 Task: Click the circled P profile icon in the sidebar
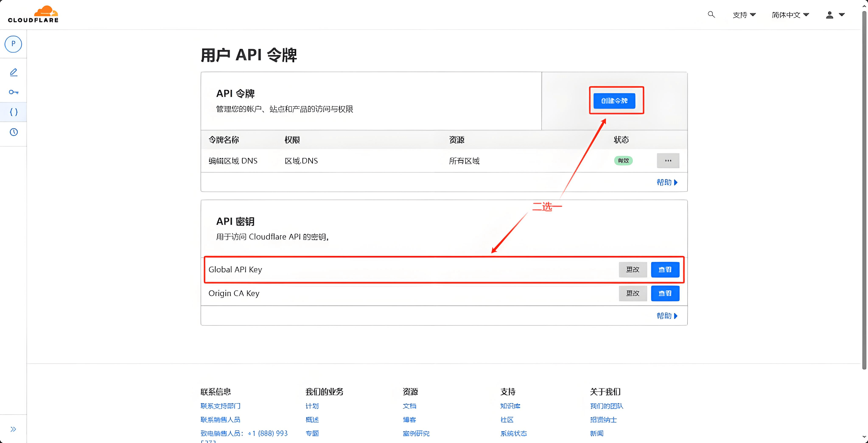pyautogui.click(x=14, y=44)
